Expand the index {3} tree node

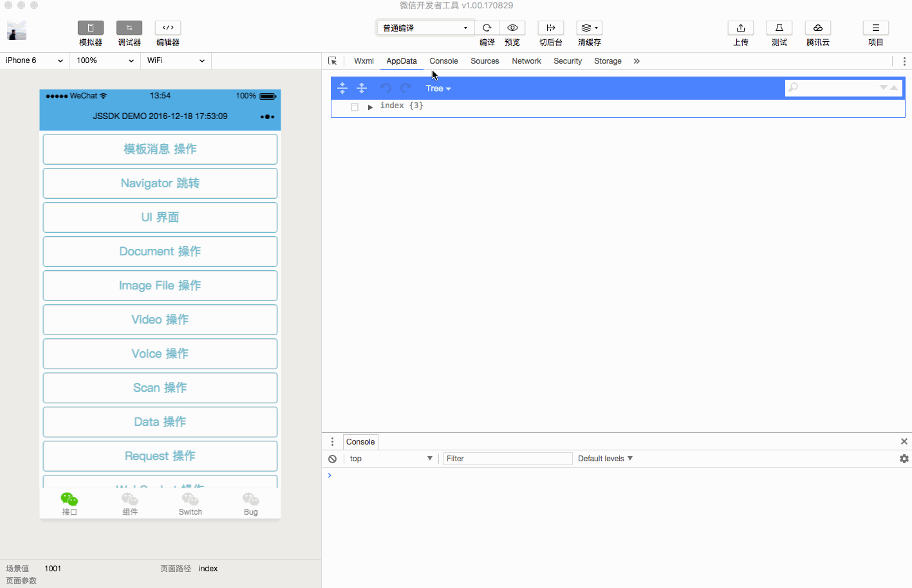coord(370,106)
